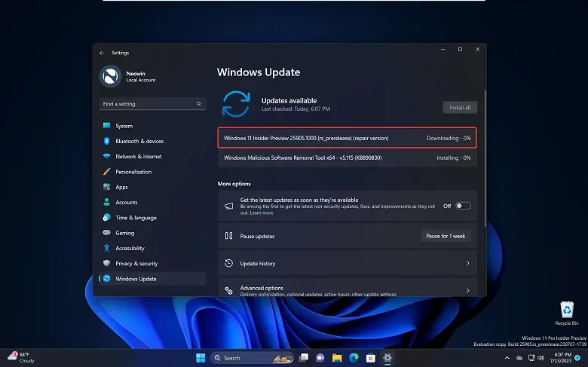Click the Settings gear on the taskbar
Image resolution: width=588 pixels, height=367 pixels.
(x=387, y=358)
